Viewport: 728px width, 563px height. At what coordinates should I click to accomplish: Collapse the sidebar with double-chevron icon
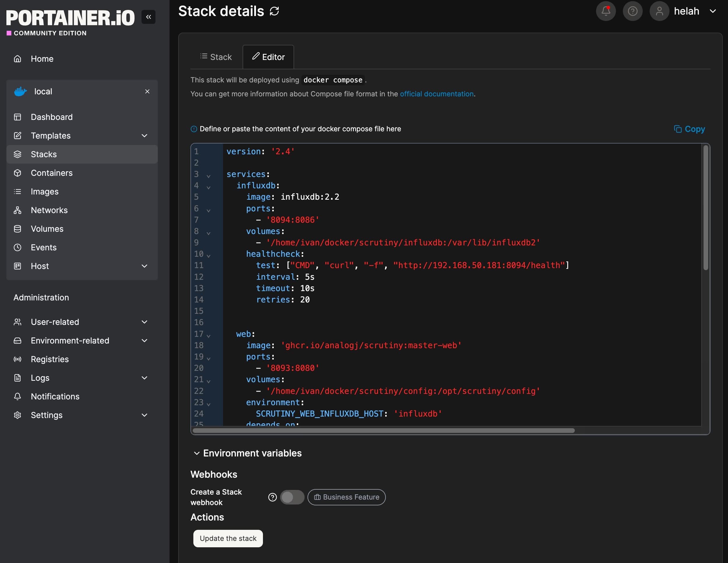pos(148,17)
